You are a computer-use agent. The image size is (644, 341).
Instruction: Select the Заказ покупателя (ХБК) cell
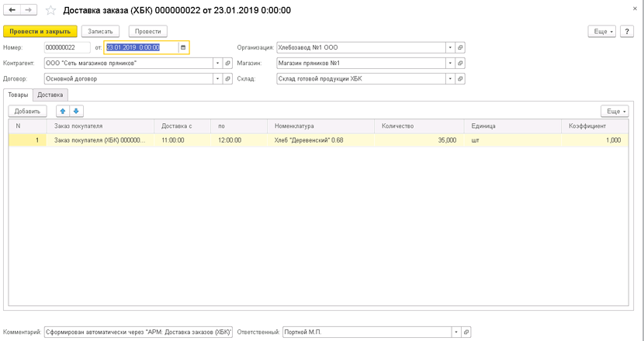pos(100,140)
